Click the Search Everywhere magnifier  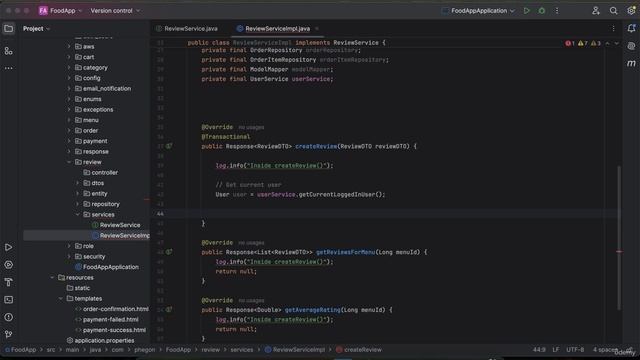pos(613,11)
